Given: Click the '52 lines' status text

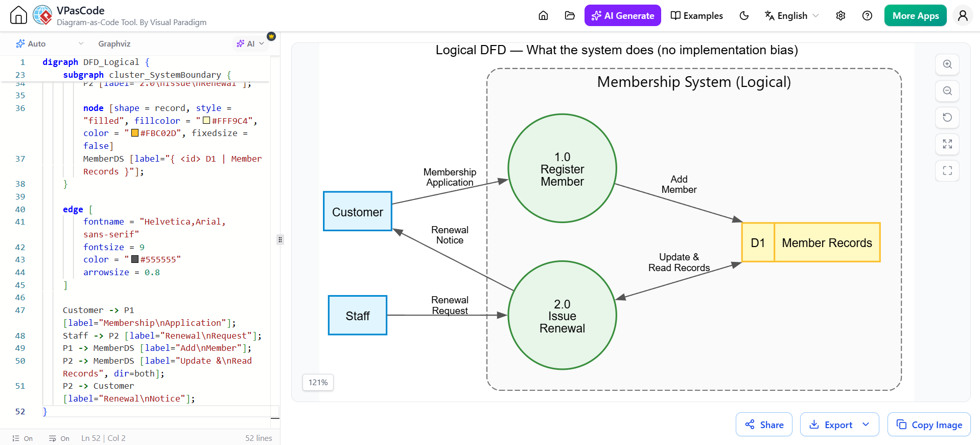Looking at the screenshot, I should 259,438.
